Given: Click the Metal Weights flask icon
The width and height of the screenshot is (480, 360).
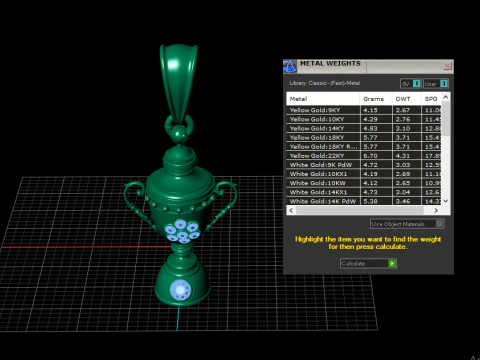Looking at the screenshot, I should (x=290, y=66).
